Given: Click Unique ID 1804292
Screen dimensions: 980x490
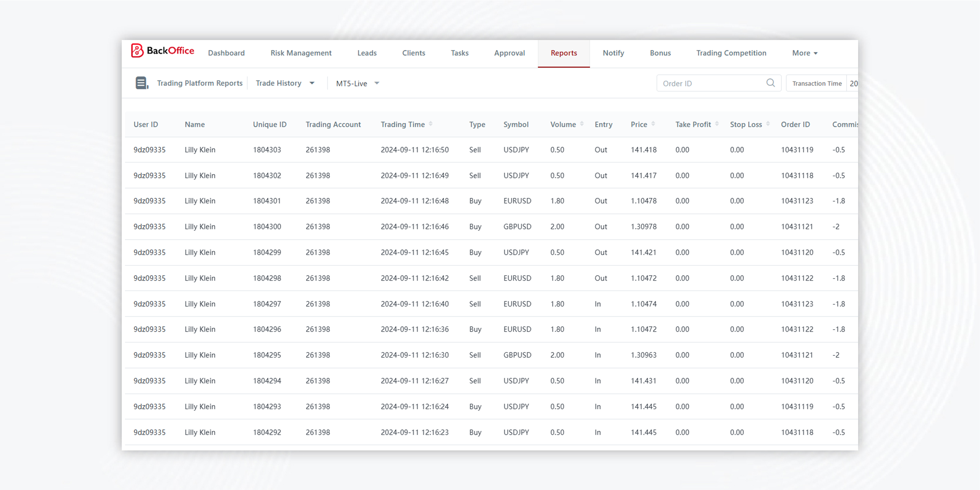Looking at the screenshot, I should coord(267,432).
